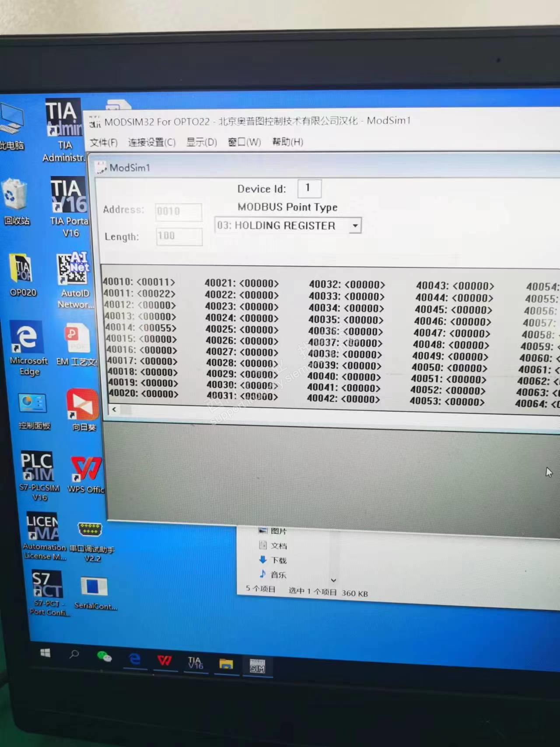This screenshot has width=560, height=747.
Task: Select register 40020 entry
Action: 143,393
